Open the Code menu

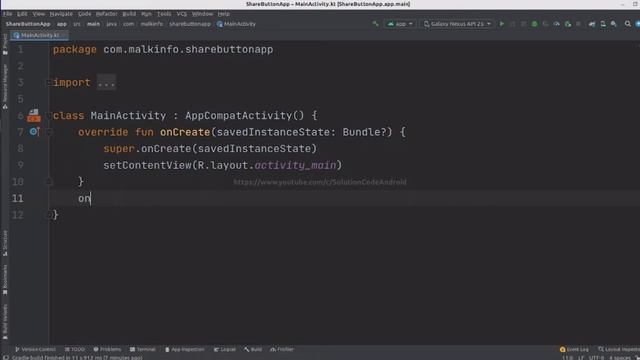click(x=84, y=14)
